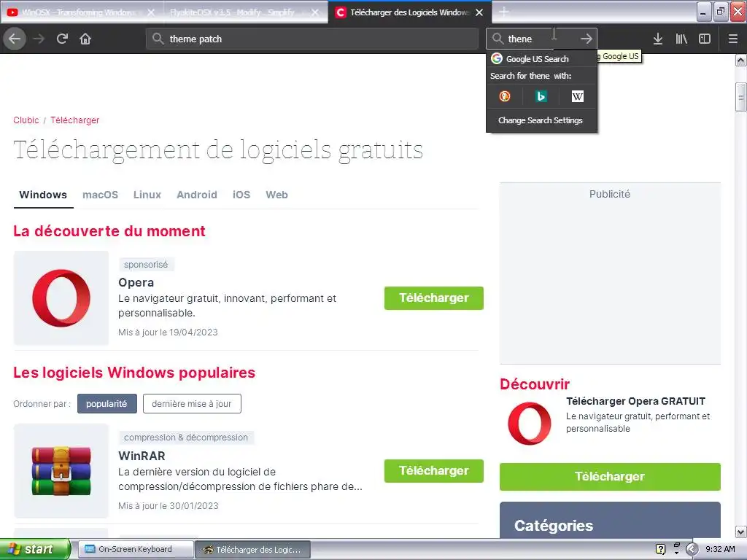
Task: Select the iOS platform tab
Action: pyautogui.click(x=241, y=195)
